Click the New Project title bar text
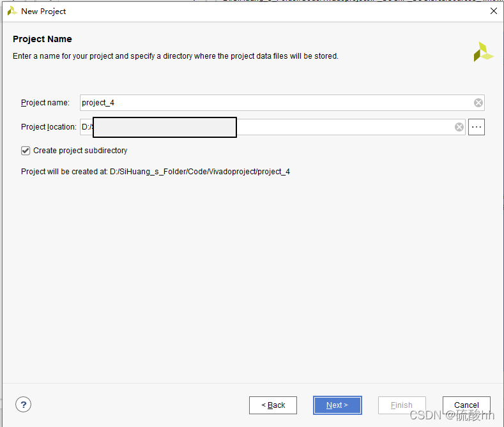Viewport: 504px width, 427px height. (x=43, y=11)
